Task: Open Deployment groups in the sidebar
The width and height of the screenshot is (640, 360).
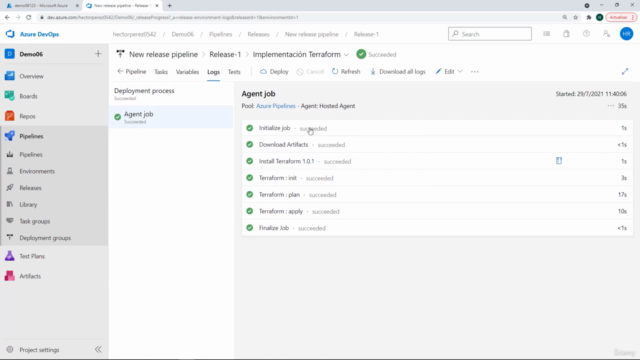Action: coord(45,238)
